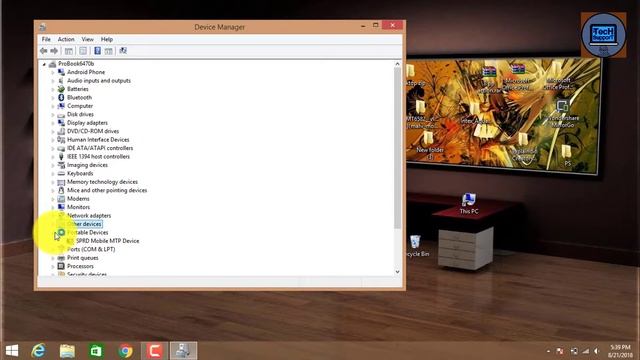Click the Action Center flag tray icon
Viewport: 640px width, 360px height.
(x=560, y=351)
